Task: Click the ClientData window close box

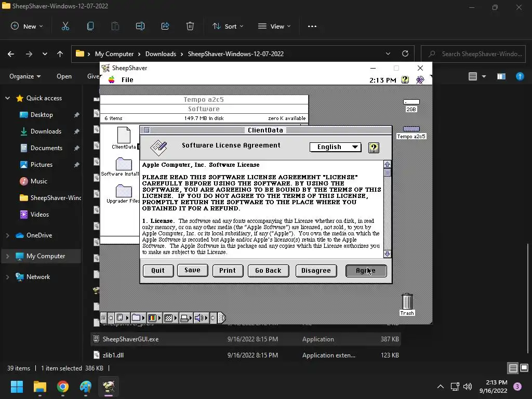Action: [x=147, y=130]
